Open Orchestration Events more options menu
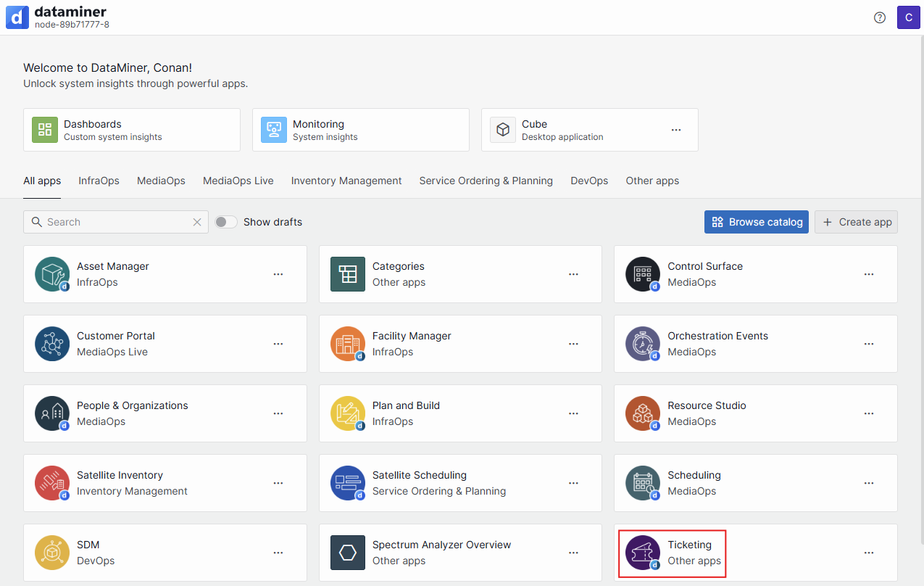The height and width of the screenshot is (586, 924). pyautogui.click(x=869, y=344)
